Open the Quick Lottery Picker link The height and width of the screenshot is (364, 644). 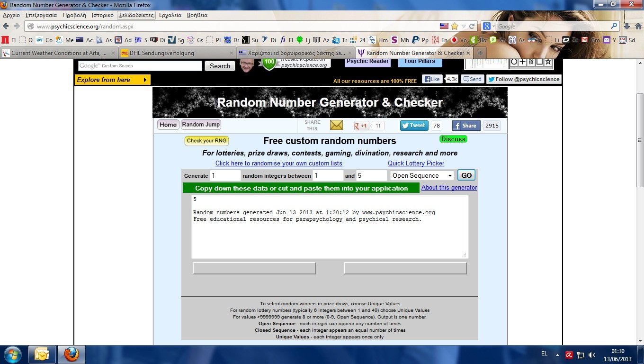416,163
